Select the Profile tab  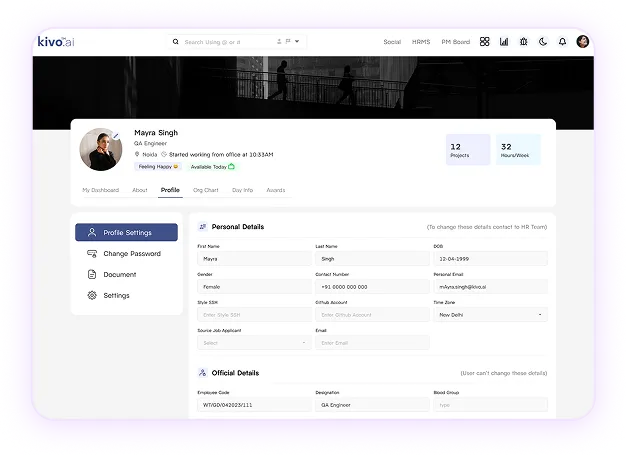tap(170, 190)
